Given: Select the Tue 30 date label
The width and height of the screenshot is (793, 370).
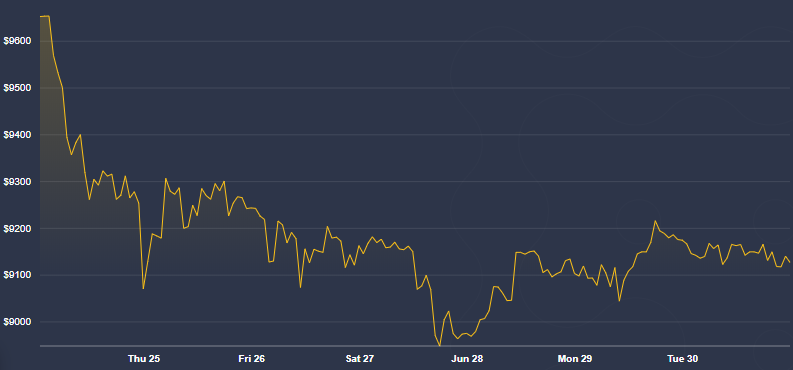Looking at the screenshot, I should (x=683, y=359).
